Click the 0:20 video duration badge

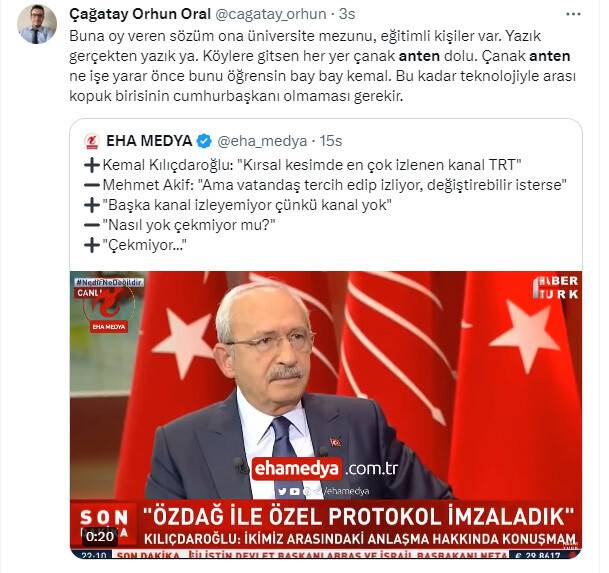(100, 536)
